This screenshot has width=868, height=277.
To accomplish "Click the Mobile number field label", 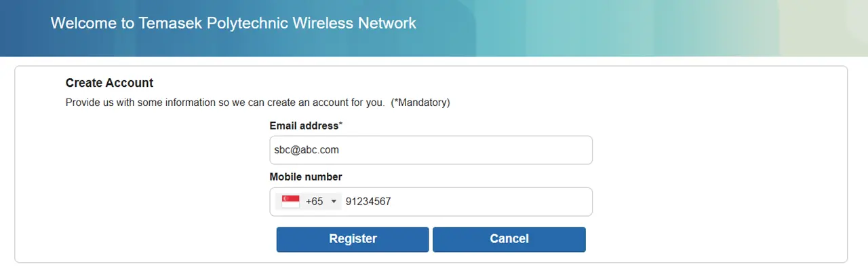I will coord(306,177).
